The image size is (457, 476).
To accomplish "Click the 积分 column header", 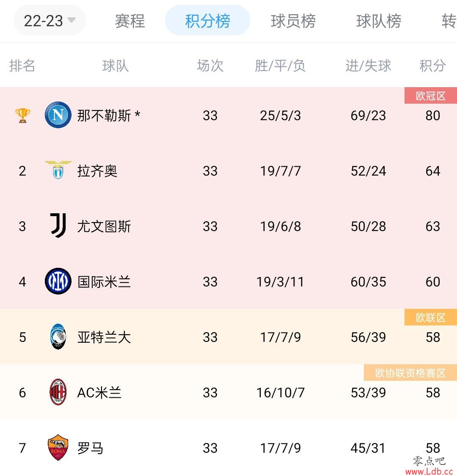I will 433,66.
